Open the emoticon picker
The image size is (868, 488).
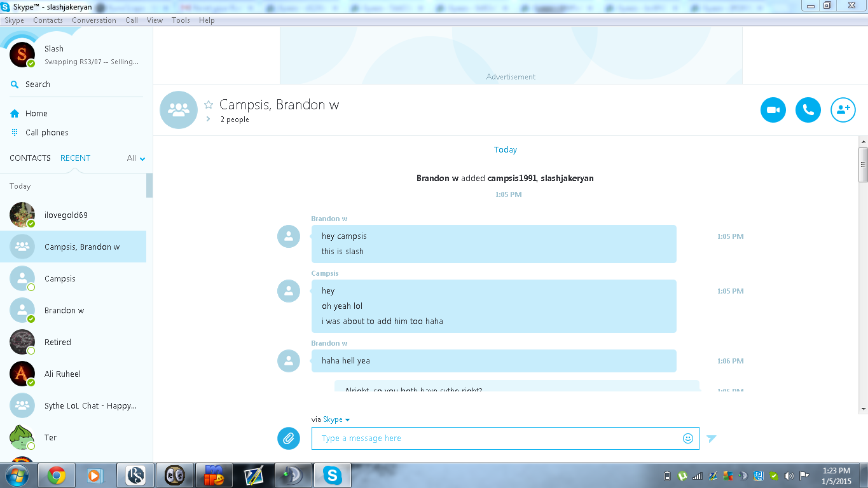tap(687, 438)
